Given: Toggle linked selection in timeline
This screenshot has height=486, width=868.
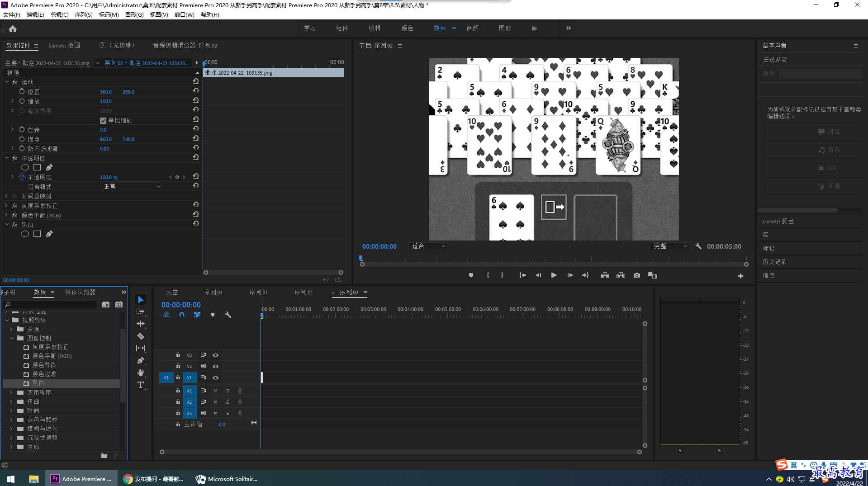Looking at the screenshot, I should click(197, 315).
